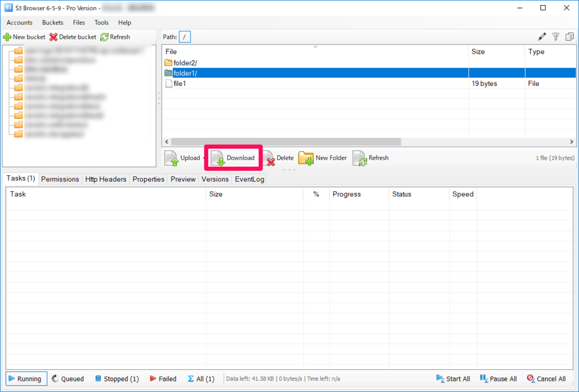
Task: Click the Download button
Action: [x=233, y=158]
